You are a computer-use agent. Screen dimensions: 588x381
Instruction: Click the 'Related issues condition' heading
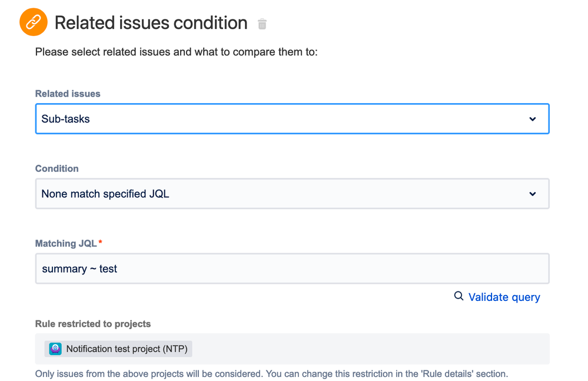[x=151, y=23]
